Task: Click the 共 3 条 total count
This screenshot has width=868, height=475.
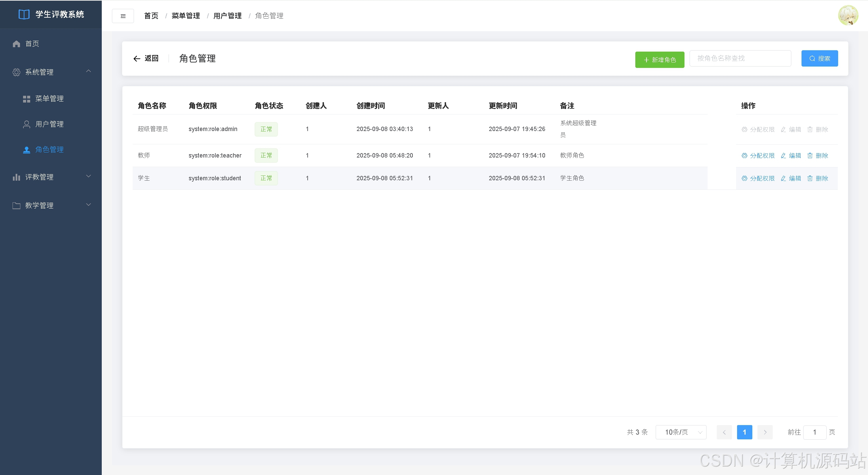Action: (x=637, y=432)
